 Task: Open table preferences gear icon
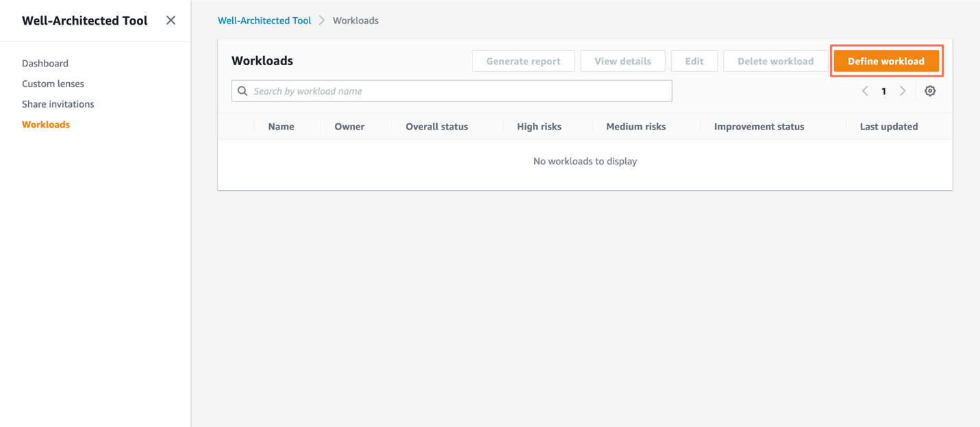(930, 91)
